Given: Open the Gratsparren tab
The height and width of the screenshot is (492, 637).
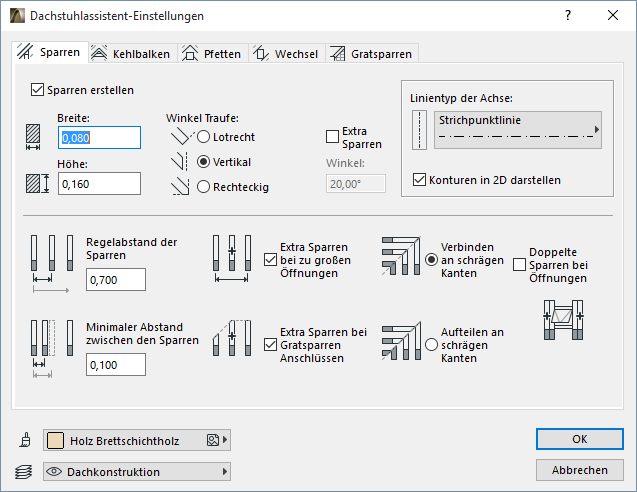Looking at the screenshot, I should [x=370, y=54].
